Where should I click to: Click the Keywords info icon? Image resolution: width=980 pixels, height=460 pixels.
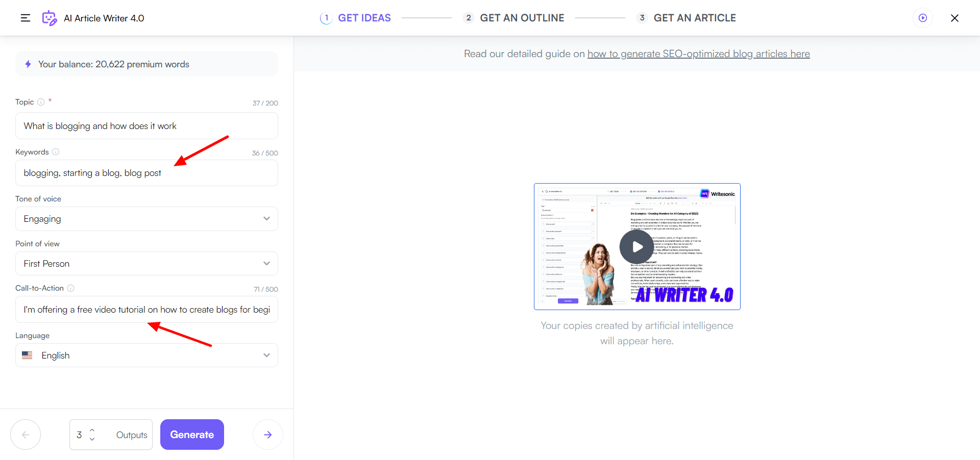click(56, 152)
